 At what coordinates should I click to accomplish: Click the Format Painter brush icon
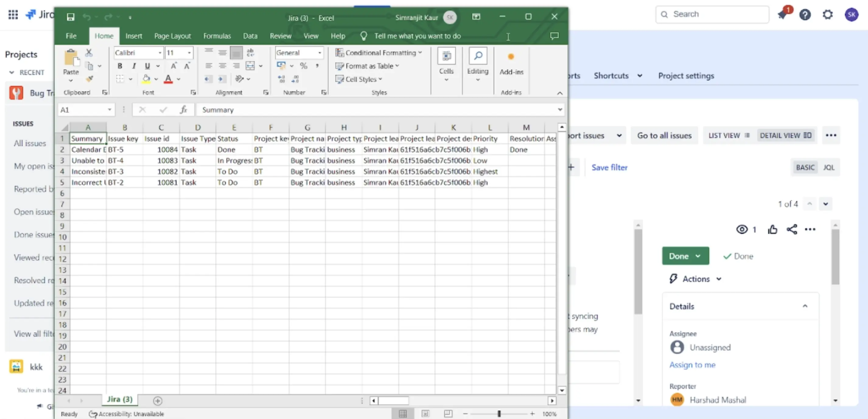[x=89, y=79]
